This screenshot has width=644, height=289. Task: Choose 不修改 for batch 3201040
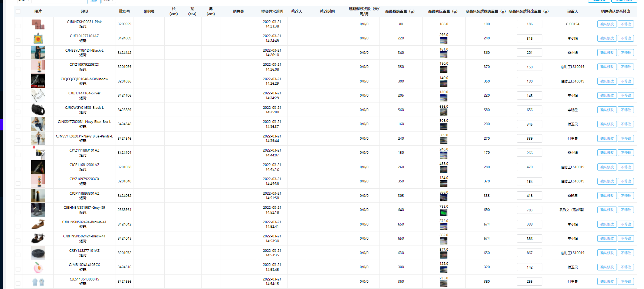[626, 181]
